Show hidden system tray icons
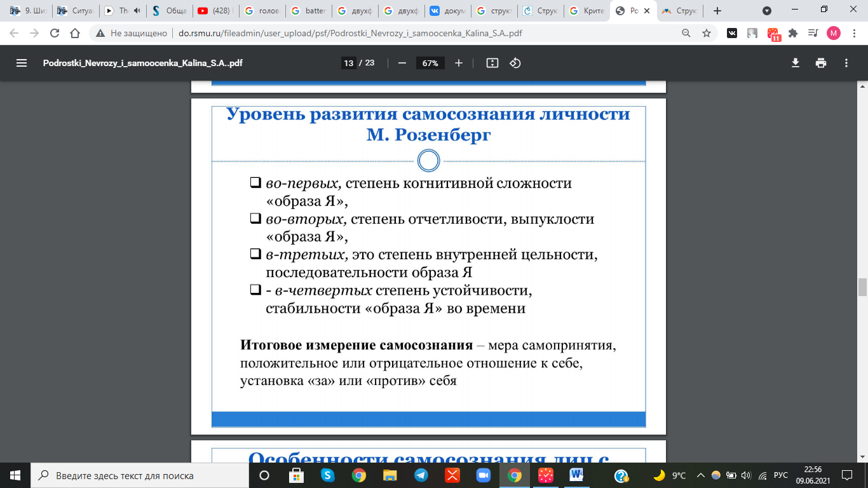Screen dimensions: 868x488 point(701,475)
